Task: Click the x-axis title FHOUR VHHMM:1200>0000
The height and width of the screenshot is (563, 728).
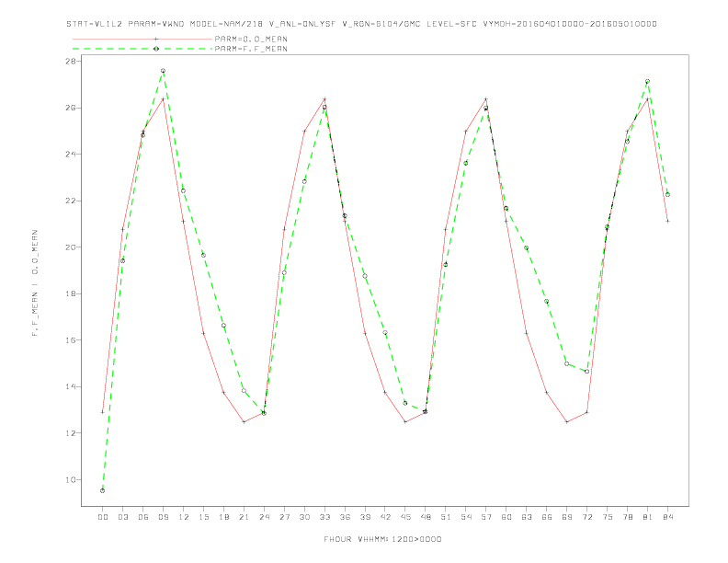Action: pyautogui.click(x=382, y=539)
